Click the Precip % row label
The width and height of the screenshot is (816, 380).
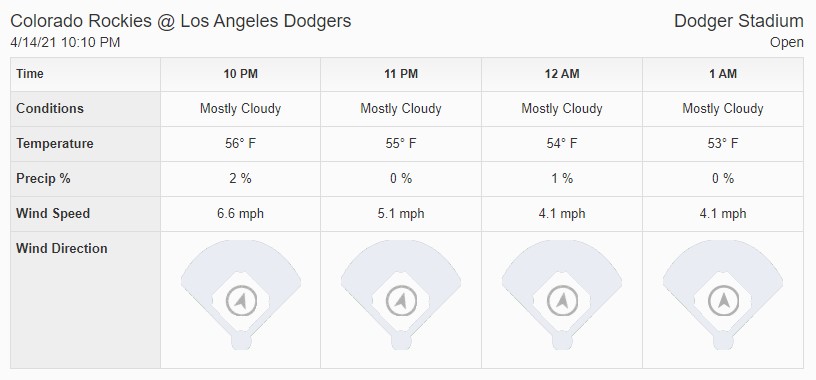[x=43, y=179]
